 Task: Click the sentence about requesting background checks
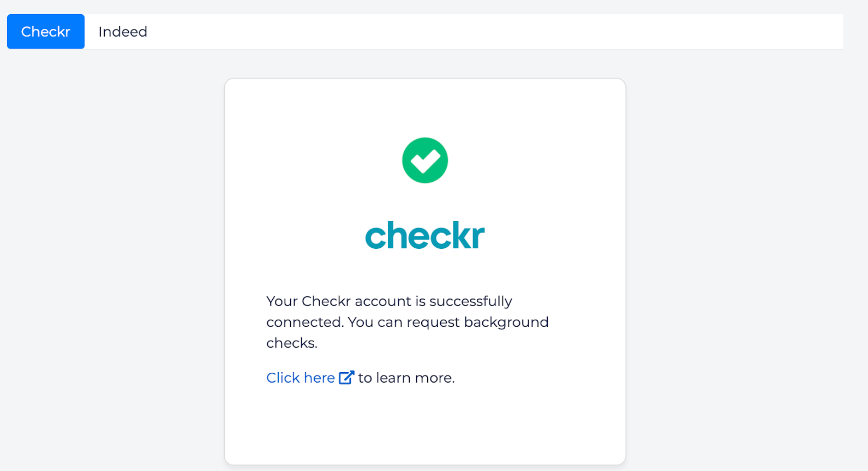point(407,321)
